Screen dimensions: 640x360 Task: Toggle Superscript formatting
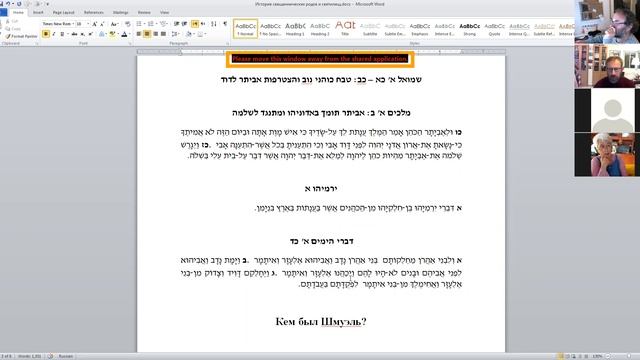pyautogui.click(x=91, y=34)
